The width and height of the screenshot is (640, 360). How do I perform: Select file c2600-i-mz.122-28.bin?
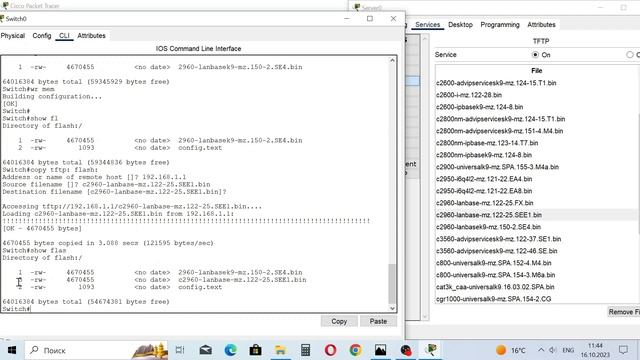pyautogui.click(x=469, y=95)
